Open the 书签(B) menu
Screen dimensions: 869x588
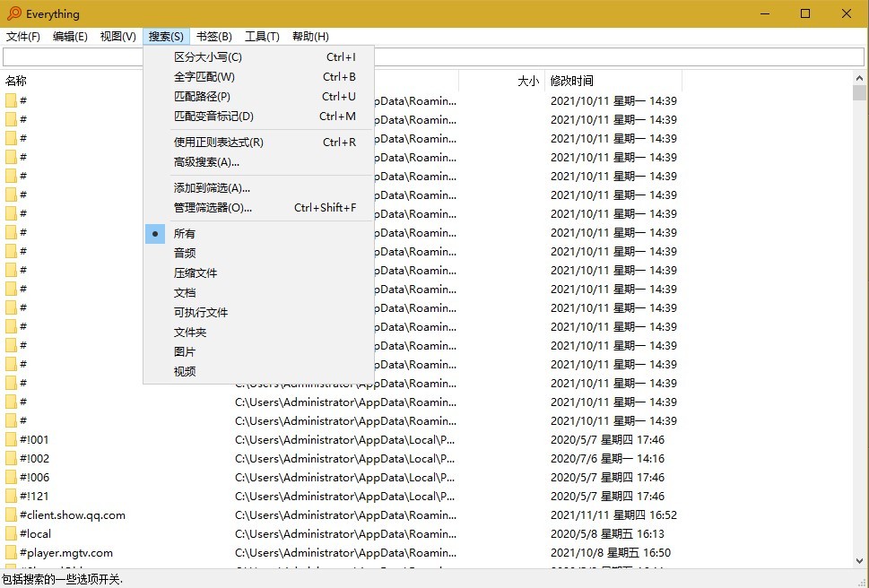click(214, 37)
